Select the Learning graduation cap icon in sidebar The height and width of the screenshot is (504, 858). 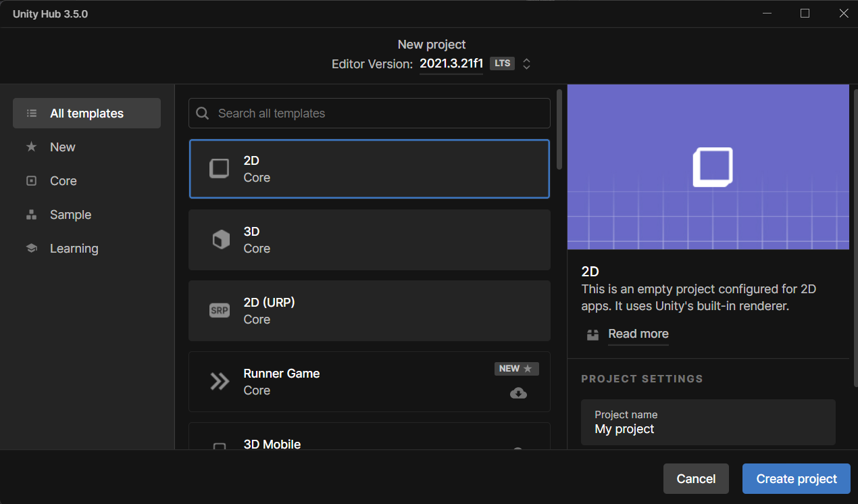[31, 248]
